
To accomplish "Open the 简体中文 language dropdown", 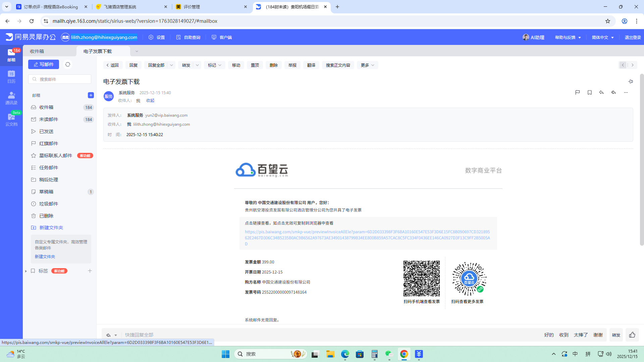I will [x=603, y=37].
